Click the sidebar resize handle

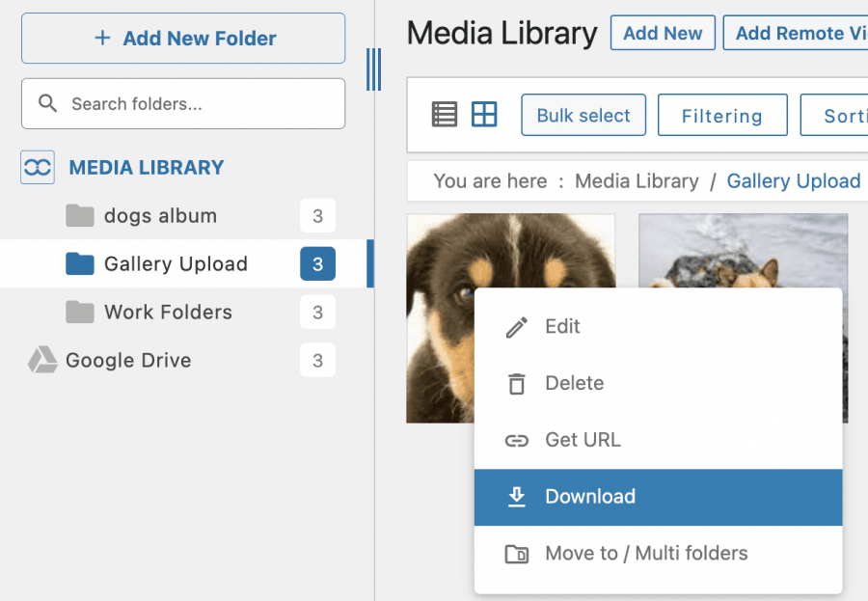click(373, 69)
